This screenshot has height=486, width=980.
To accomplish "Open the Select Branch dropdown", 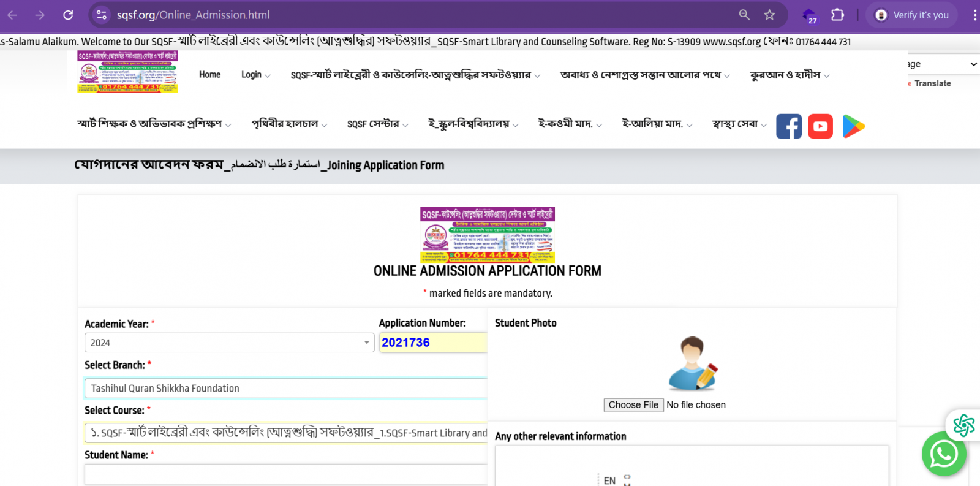I will [x=285, y=388].
